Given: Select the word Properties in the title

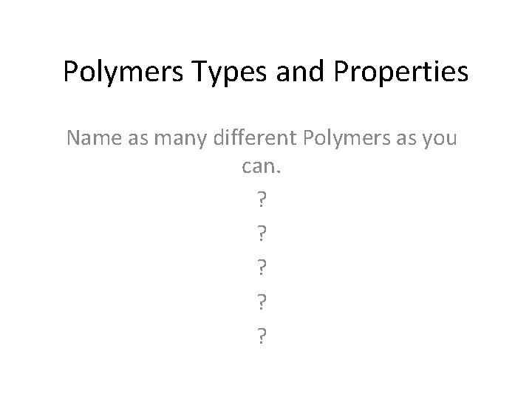Looking at the screenshot, I should point(400,72).
